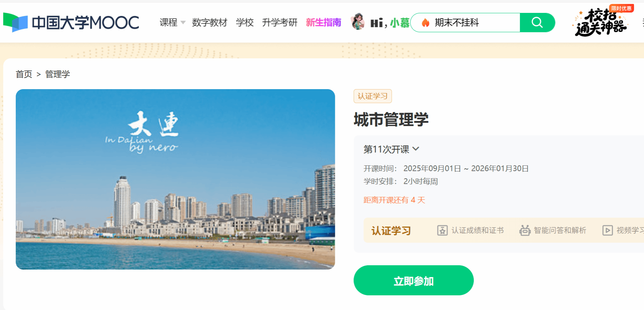Screen dimensions: 644x310
Task: Go to 首页 in the breadcrumb
Action: pos(24,74)
